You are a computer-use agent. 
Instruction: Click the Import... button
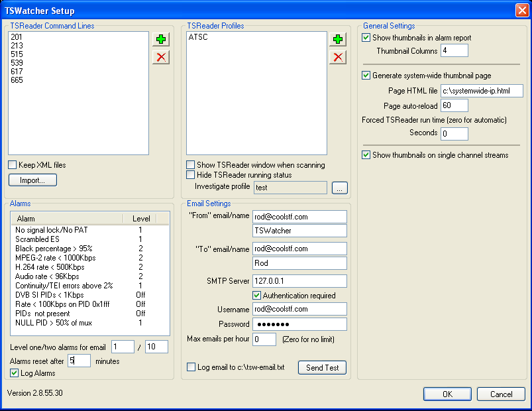[32, 180]
